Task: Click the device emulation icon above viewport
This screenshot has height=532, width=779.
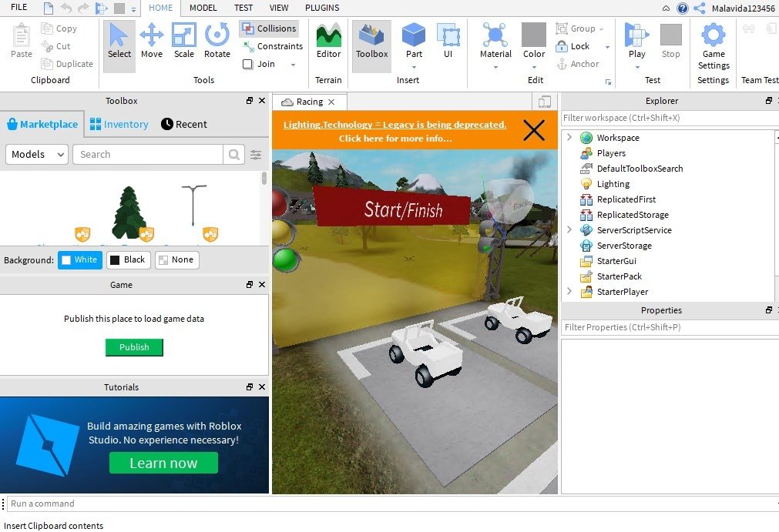Action: 545,102
